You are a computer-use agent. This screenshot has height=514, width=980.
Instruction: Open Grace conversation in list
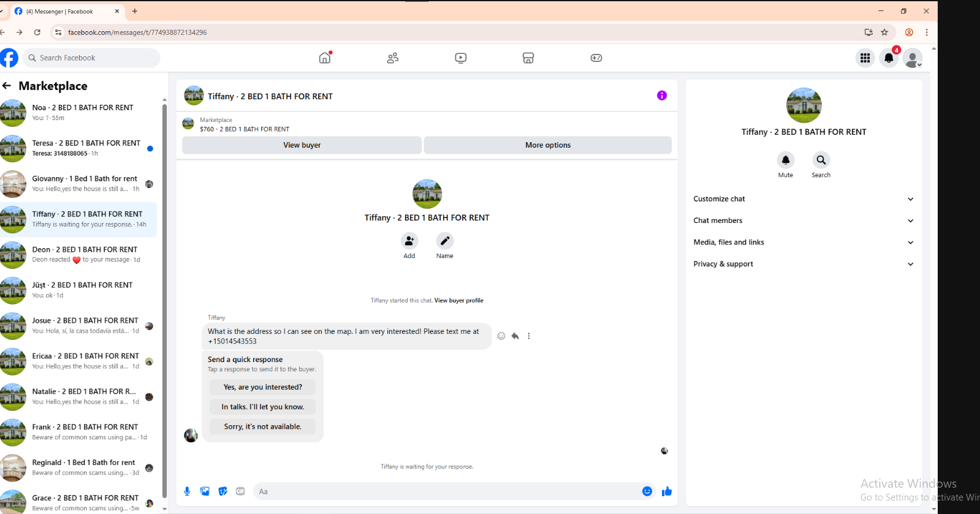click(x=78, y=502)
